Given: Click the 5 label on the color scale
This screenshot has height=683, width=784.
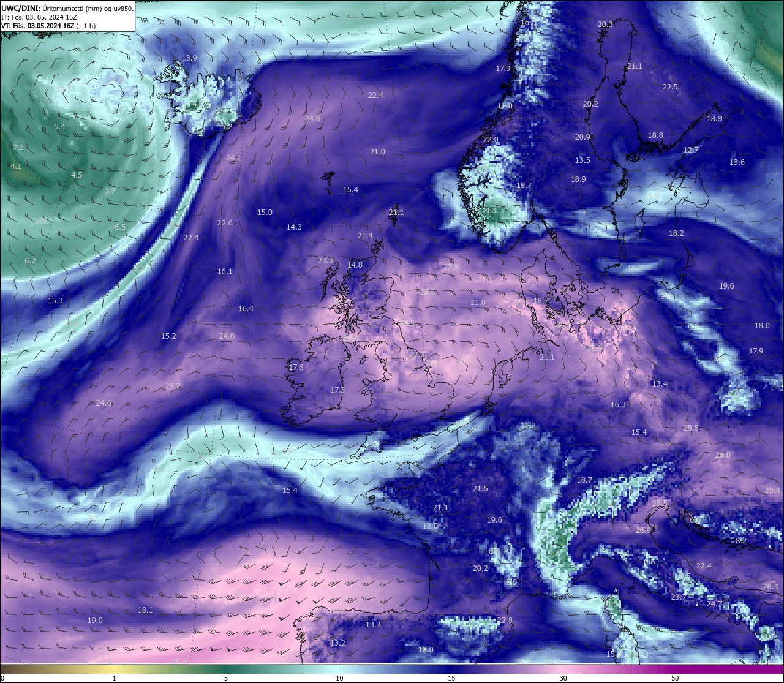Looking at the screenshot, I should [x=226, y=678].
